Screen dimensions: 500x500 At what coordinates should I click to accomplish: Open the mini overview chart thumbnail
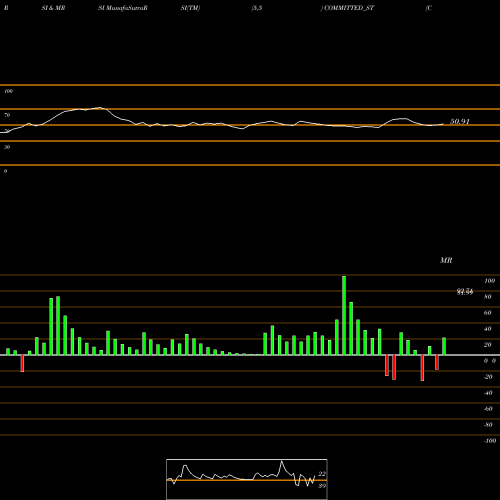[x=247, y=479]
